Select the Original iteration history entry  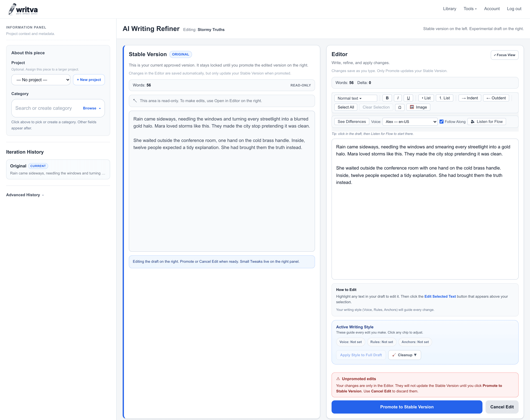(58, 169)
